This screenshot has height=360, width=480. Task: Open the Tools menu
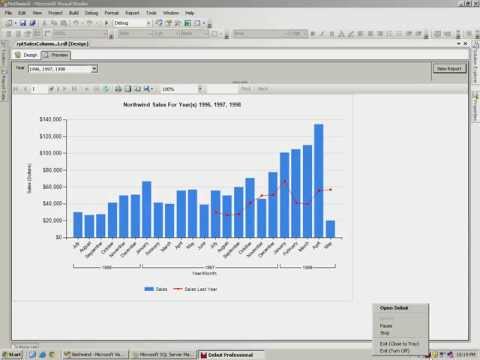(151, 13)
